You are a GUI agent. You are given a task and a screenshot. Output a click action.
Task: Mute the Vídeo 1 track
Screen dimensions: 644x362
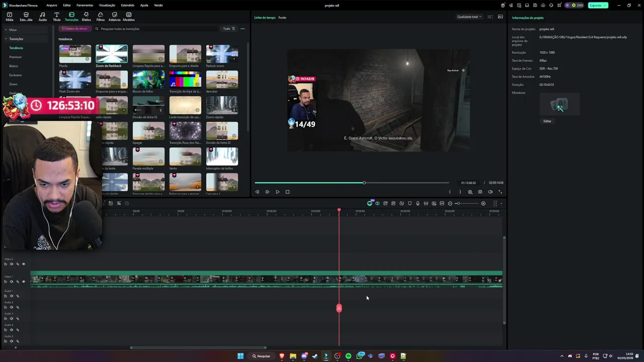point(12,282)
